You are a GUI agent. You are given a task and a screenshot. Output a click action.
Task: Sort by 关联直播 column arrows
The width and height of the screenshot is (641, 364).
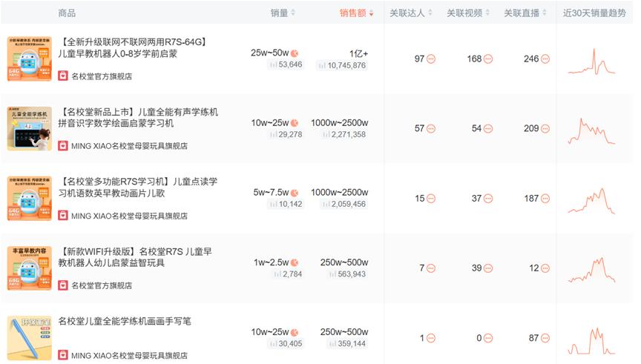[545, 13]
